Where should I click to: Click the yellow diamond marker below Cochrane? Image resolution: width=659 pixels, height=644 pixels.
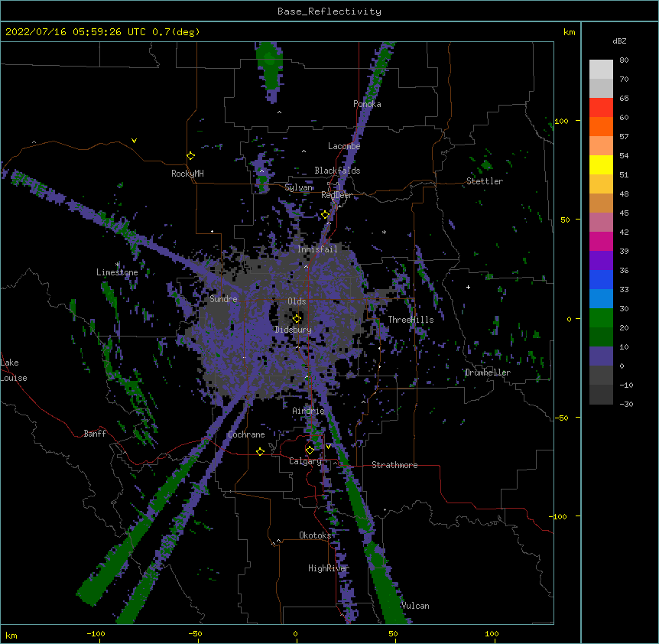click(x=260, y=451)
